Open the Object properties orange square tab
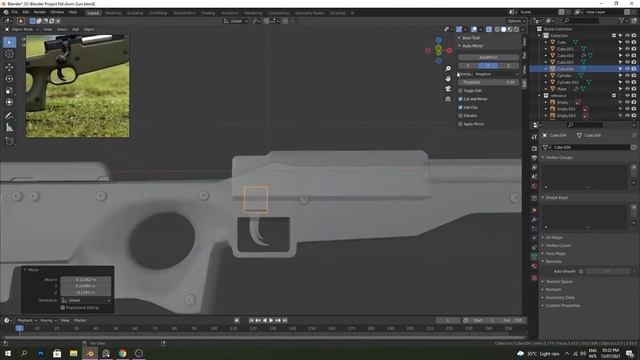640x360 pixels. (534, 210)
